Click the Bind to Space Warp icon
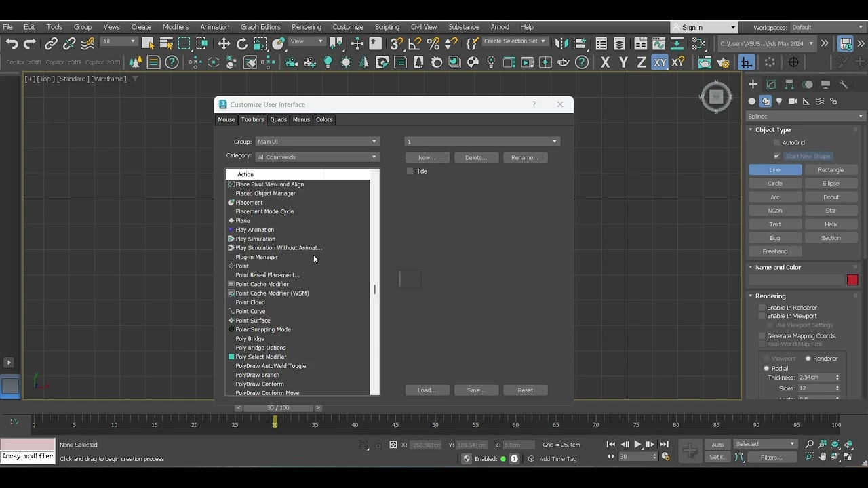868x488 pixels. [x=87, y=43]
